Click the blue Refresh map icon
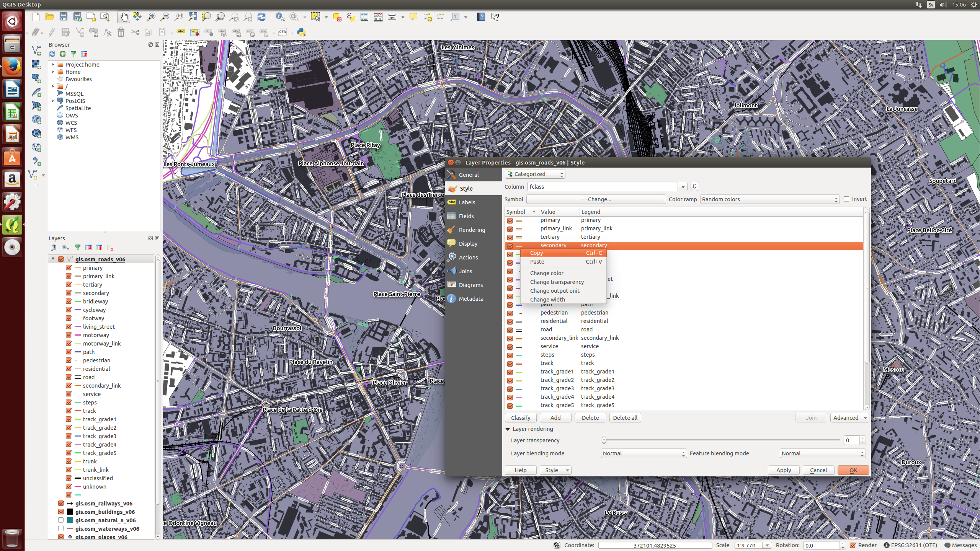Screen dimensions: 980x551 click(261, 17)
